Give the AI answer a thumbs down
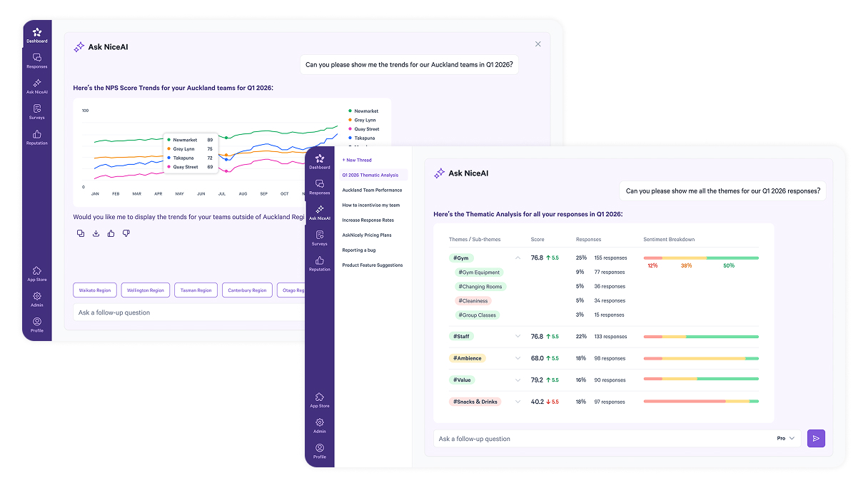 [126, 233]
